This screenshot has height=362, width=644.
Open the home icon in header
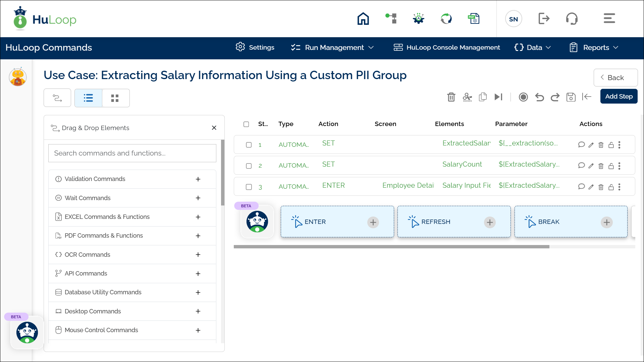(x=363, y=19)
